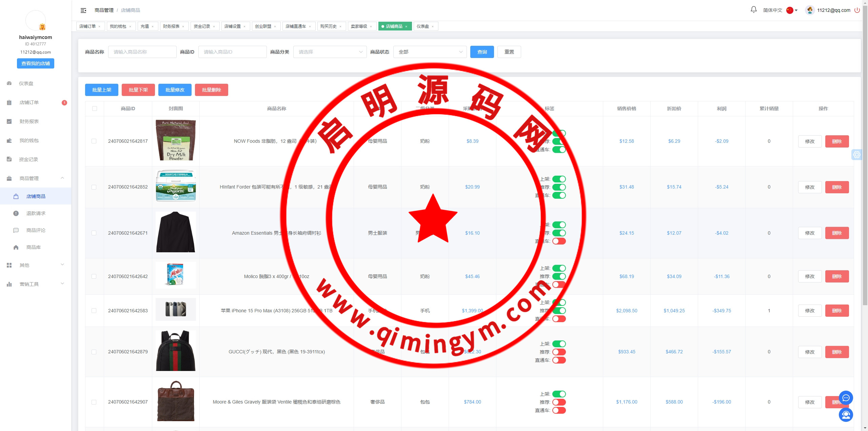Image resolution: width=868 pixels, height=431 pixels.
Task: Click the notification bell icon
Action: point(753,10)
